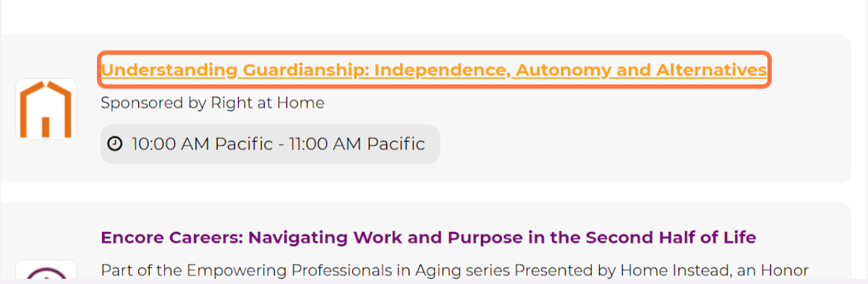This screenshot has width=868, height=284.
Task: Click the purple circular logo beside Encore Careers
Action: [46, 272]
